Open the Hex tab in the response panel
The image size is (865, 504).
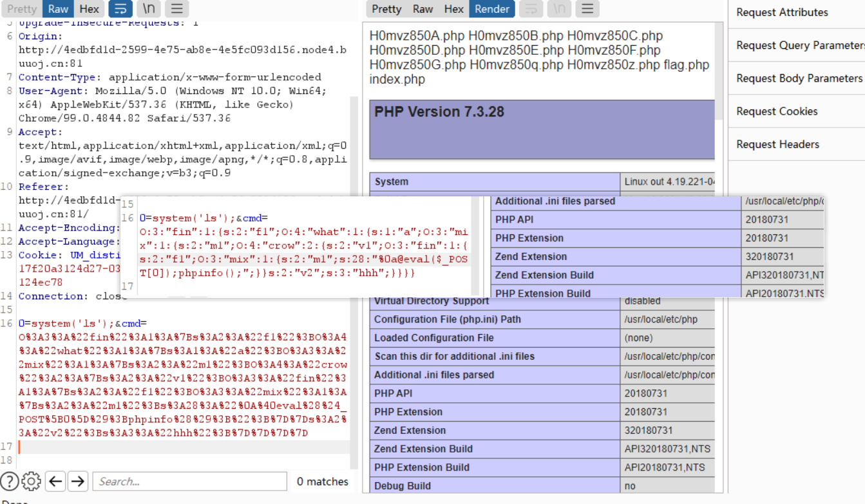[454, 9]
